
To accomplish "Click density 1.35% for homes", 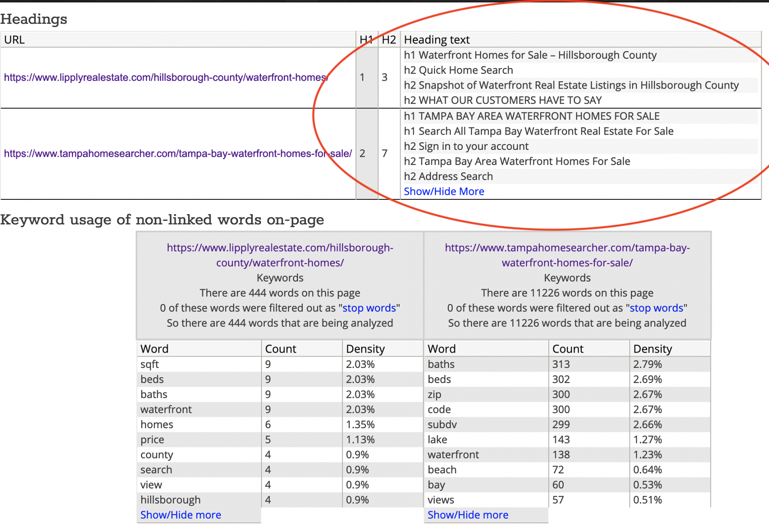I will pos(360,425).
